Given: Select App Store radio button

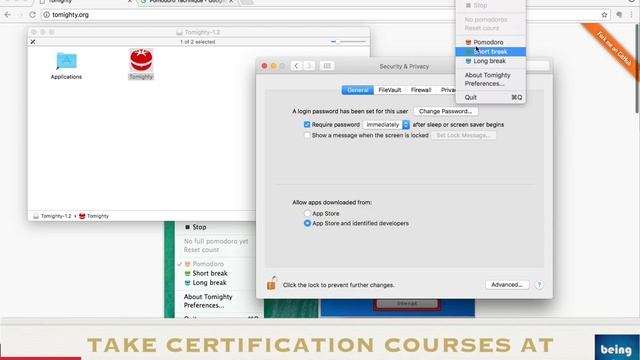Looking at the screenshot, I should point(307,213).
